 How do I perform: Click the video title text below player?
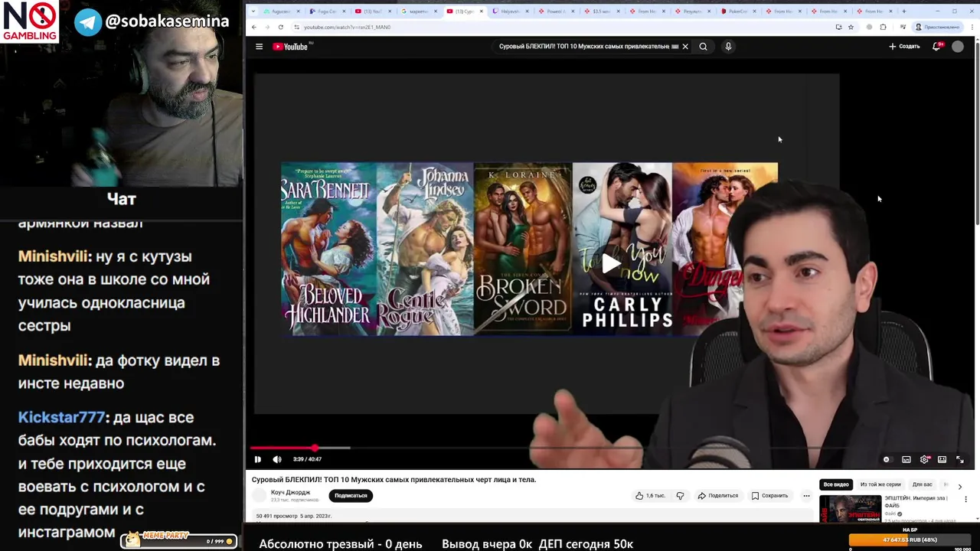394,480
